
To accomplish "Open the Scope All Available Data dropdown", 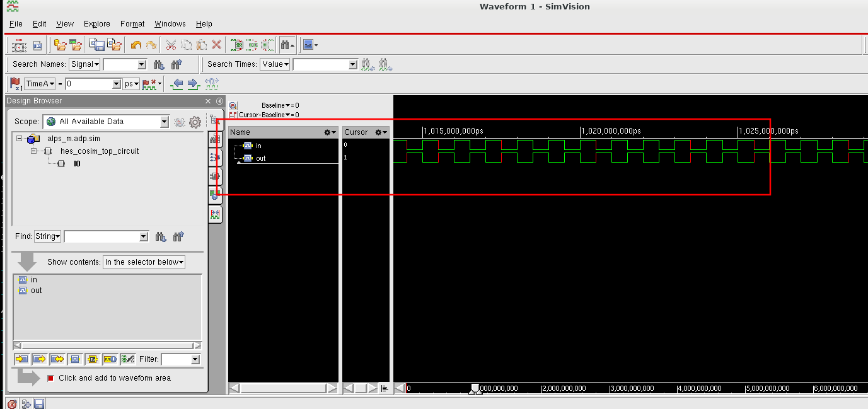I will pos(105,122).
